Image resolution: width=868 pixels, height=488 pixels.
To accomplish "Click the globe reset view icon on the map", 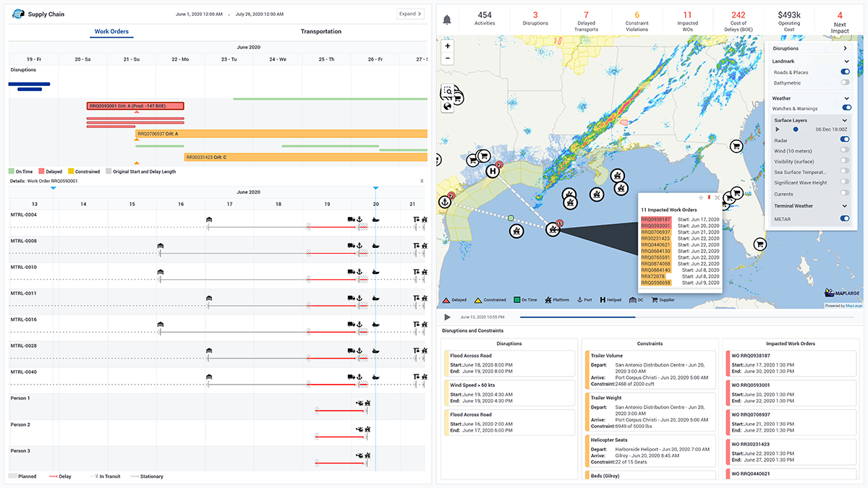I will [x=447, y=106].
